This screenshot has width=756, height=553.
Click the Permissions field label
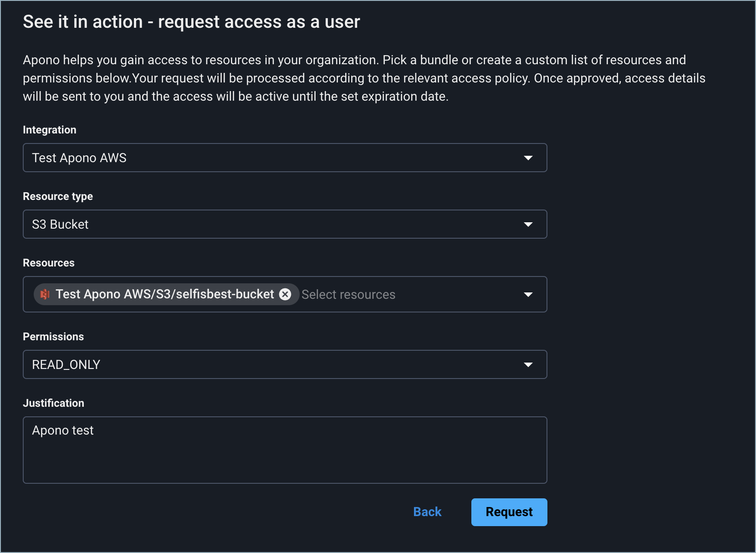click(53, 337)
